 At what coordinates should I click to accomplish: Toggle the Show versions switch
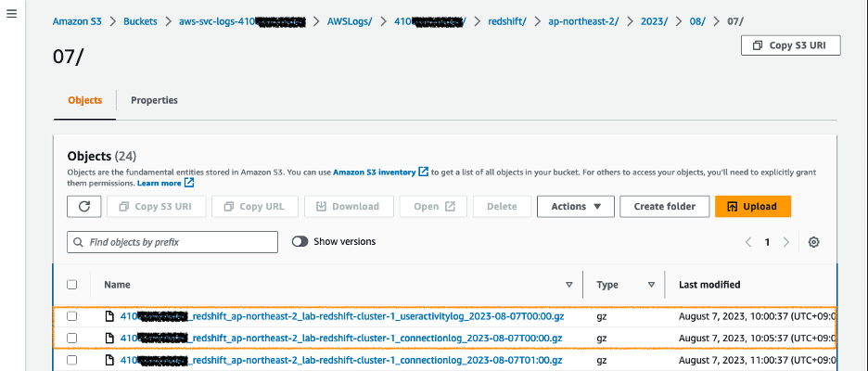300,241
